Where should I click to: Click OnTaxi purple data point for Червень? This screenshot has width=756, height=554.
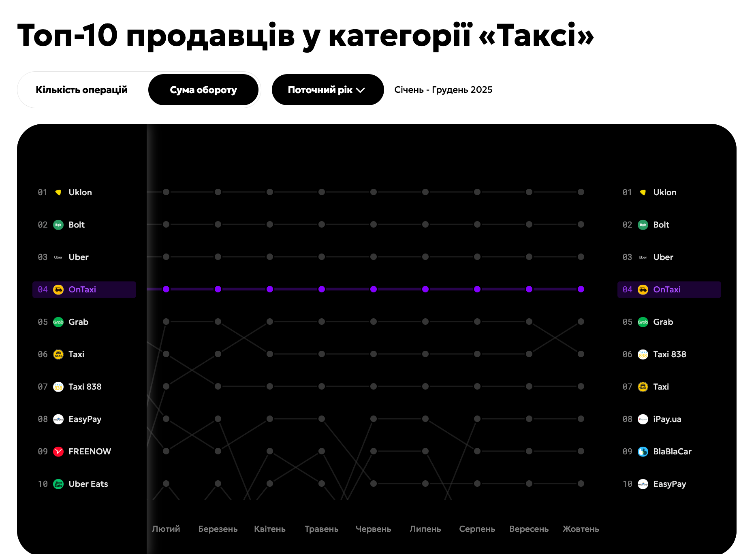(x=374, y=289)
